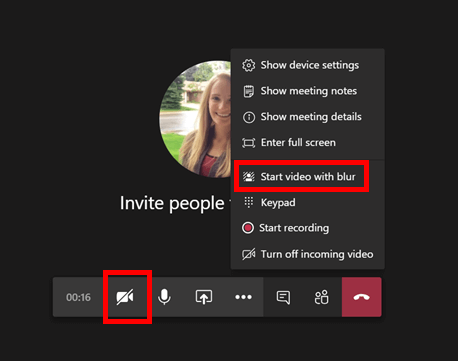Select Show meeting notes
Viewport: 458px width, 361px height.
click(307, 91)
